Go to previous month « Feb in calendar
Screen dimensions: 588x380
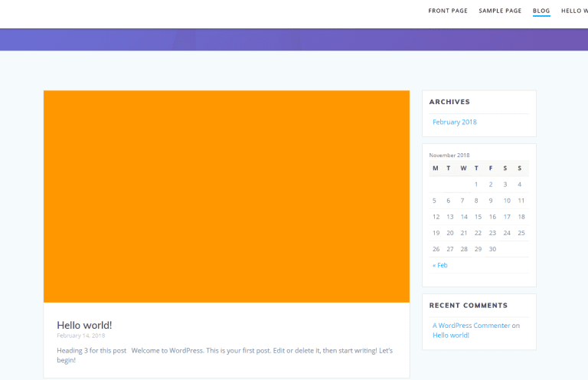point(439,265)
